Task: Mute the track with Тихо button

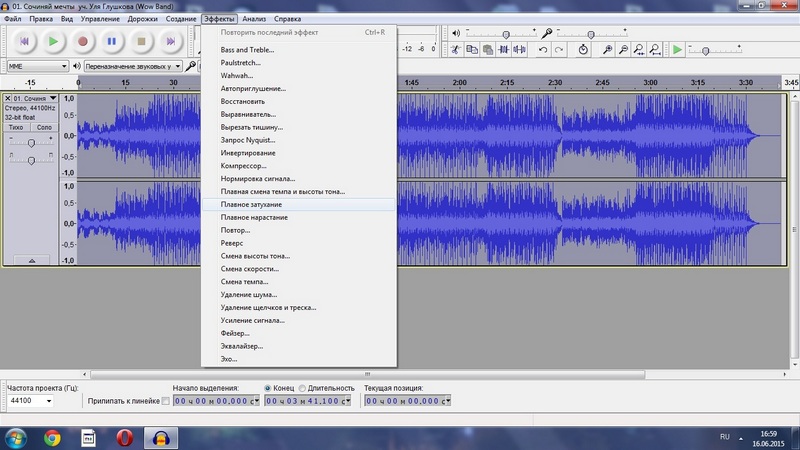Action: pyautogui.click(x=16, y=128)
